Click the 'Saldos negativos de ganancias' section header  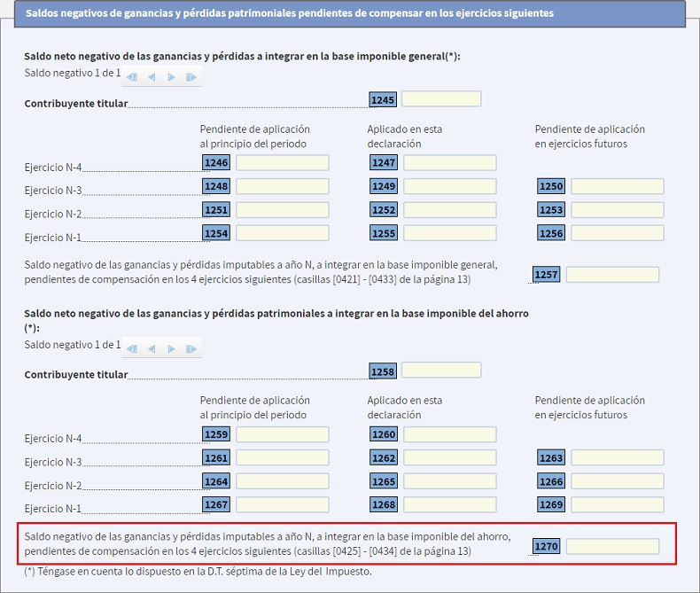click(350, 13)
